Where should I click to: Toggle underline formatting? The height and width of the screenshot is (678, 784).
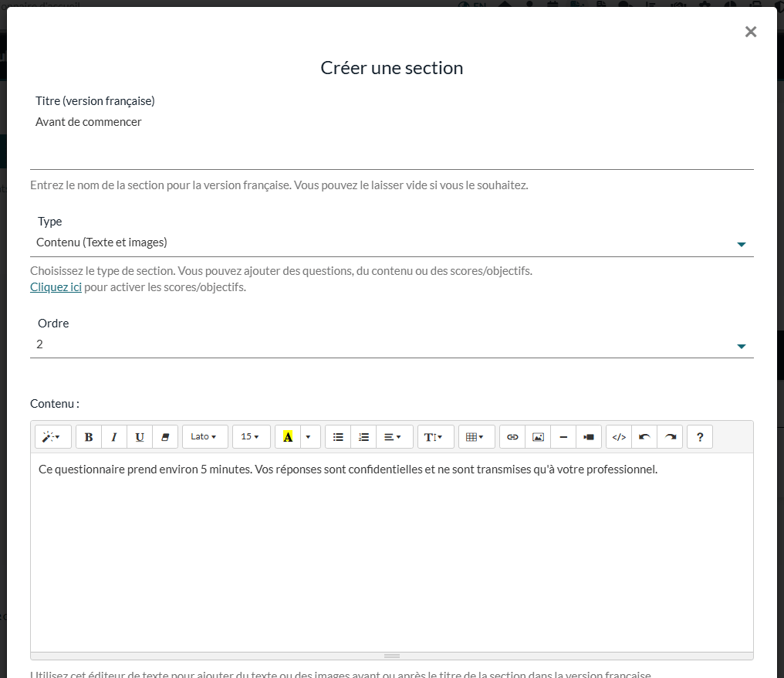click(140, 437)
